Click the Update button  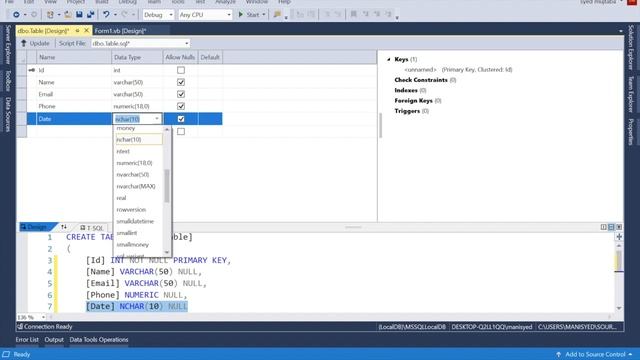point(36,43)
